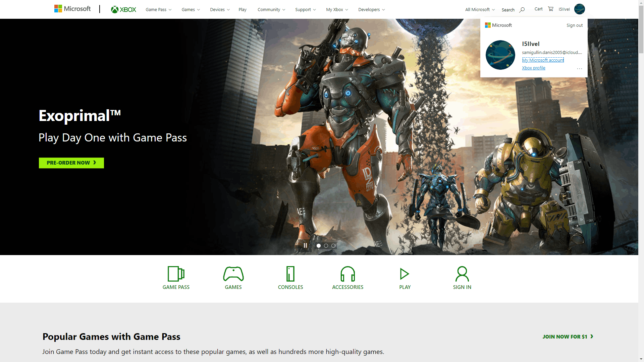
Task: Click the page scrollbar thumb
Action: click(x=641, y=29)
